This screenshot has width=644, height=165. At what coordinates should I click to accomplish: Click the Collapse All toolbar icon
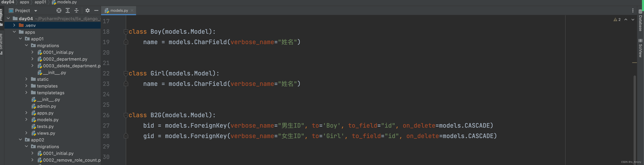pyautogui.click(x=76, y=10)
